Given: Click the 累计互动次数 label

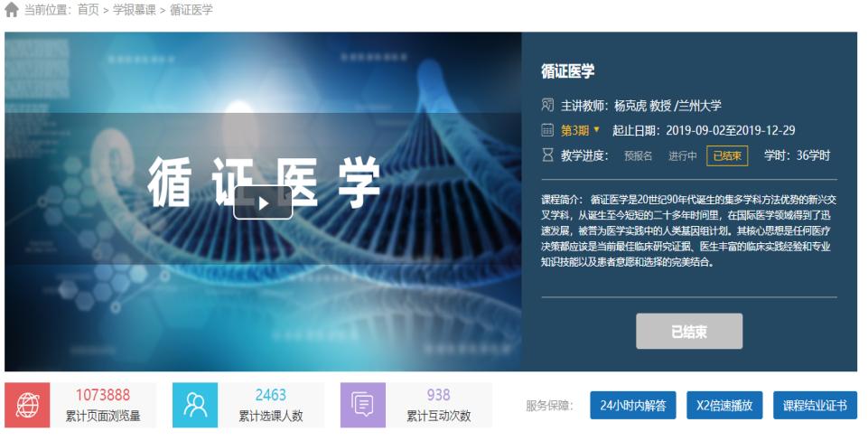Looking at the screenshot, I should [438, 416].
